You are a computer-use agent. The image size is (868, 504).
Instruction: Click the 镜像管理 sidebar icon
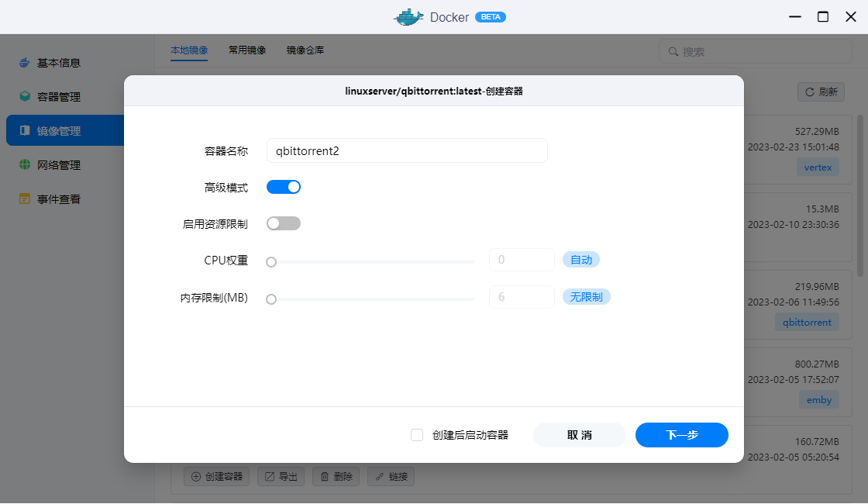coord(24,131)
